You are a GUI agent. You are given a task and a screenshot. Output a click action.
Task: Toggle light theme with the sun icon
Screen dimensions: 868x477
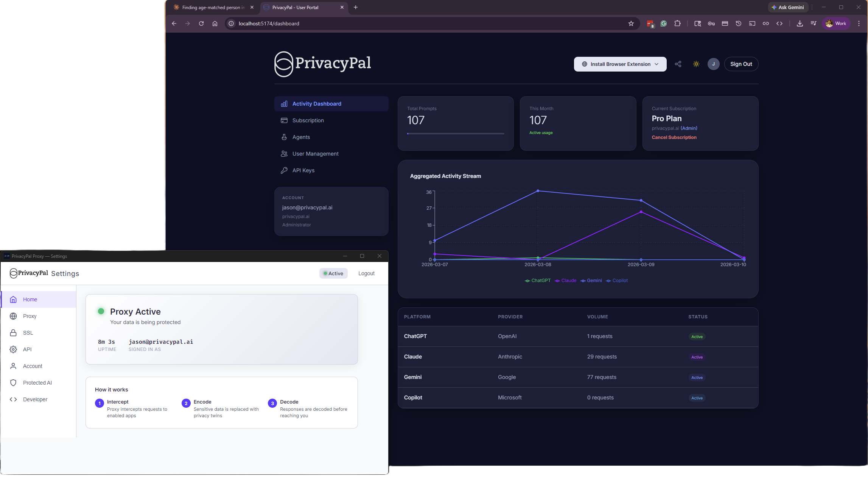coord(696,64)
